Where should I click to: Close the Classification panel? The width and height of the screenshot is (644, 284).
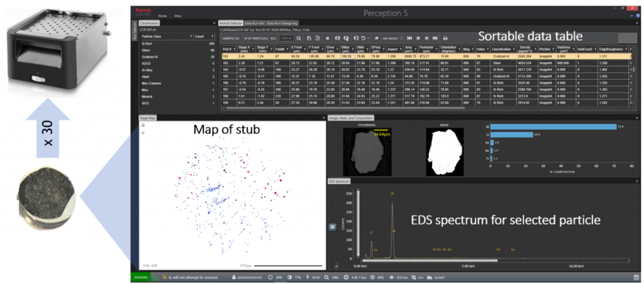[x=214, y=23]
